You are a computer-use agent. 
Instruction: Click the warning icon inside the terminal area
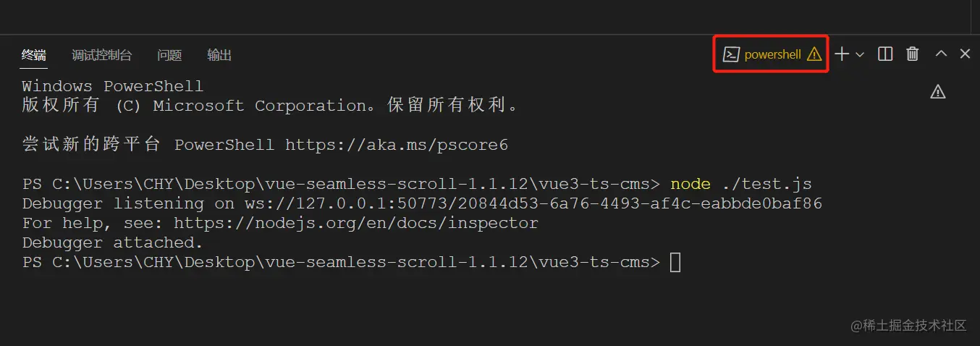938,91
